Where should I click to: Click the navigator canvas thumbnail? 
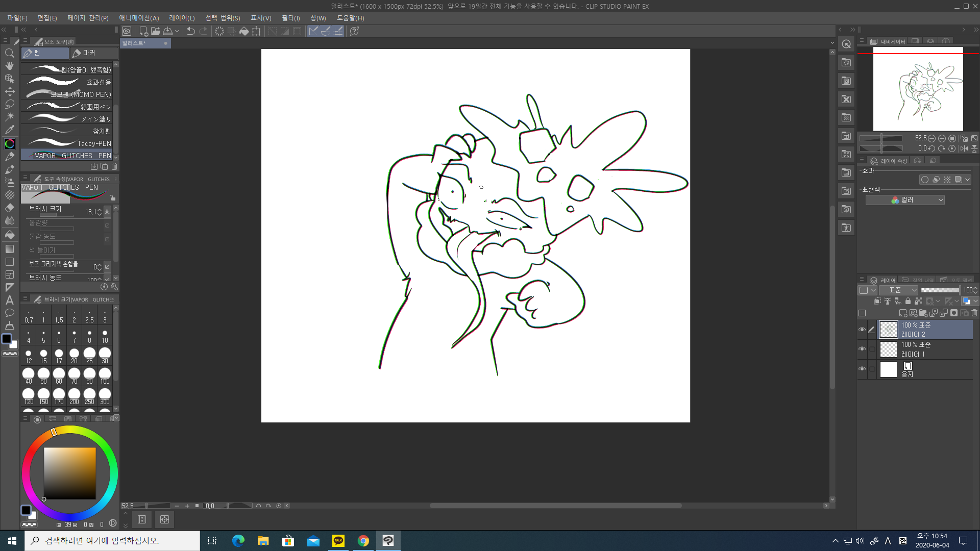918,89
